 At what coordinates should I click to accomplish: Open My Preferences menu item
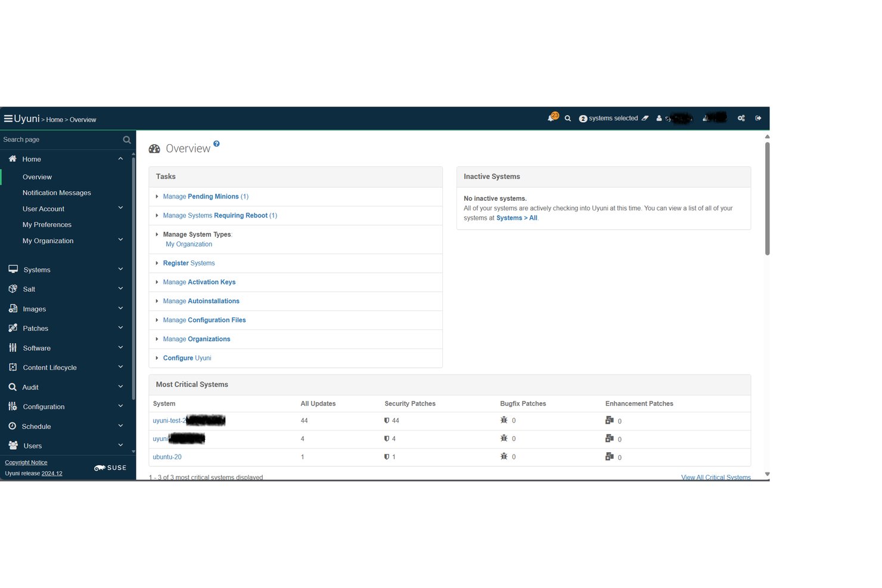point(47,225)
